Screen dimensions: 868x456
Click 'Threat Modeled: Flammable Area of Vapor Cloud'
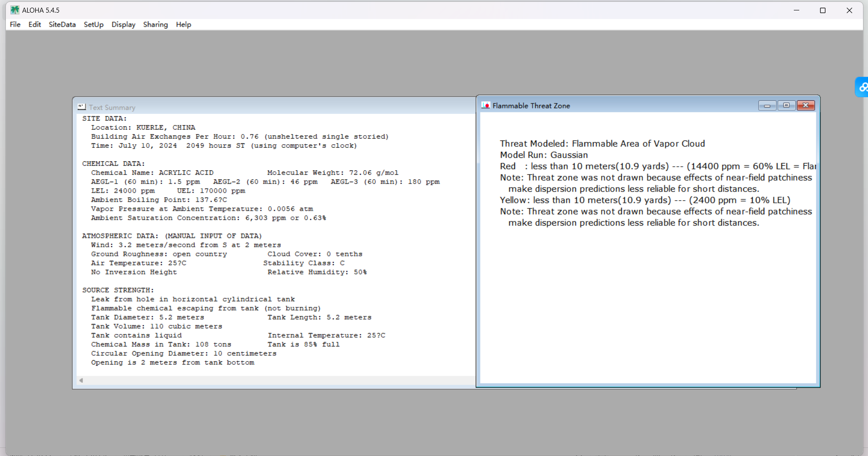click(x=602, y=144)
